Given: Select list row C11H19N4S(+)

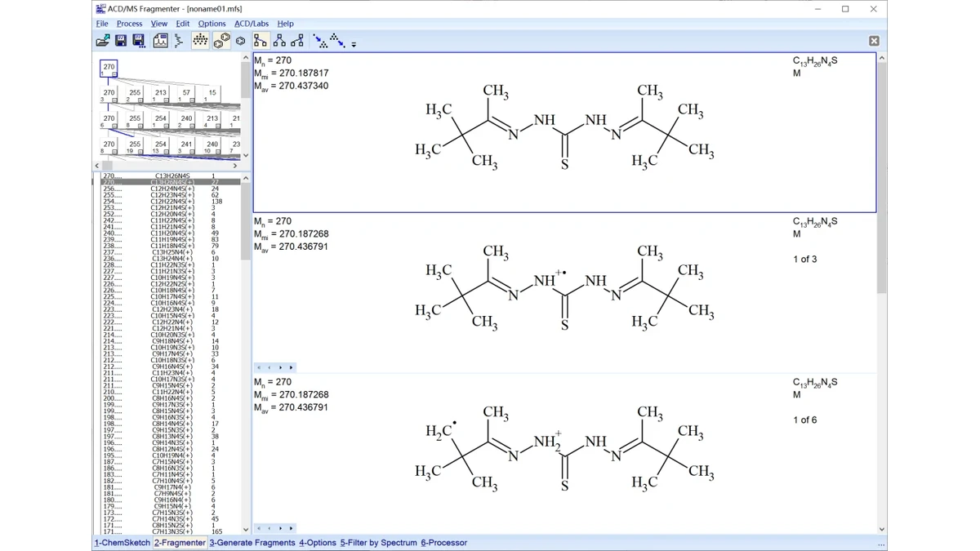Looking at the screenshot, I should [x=170, y=239].
